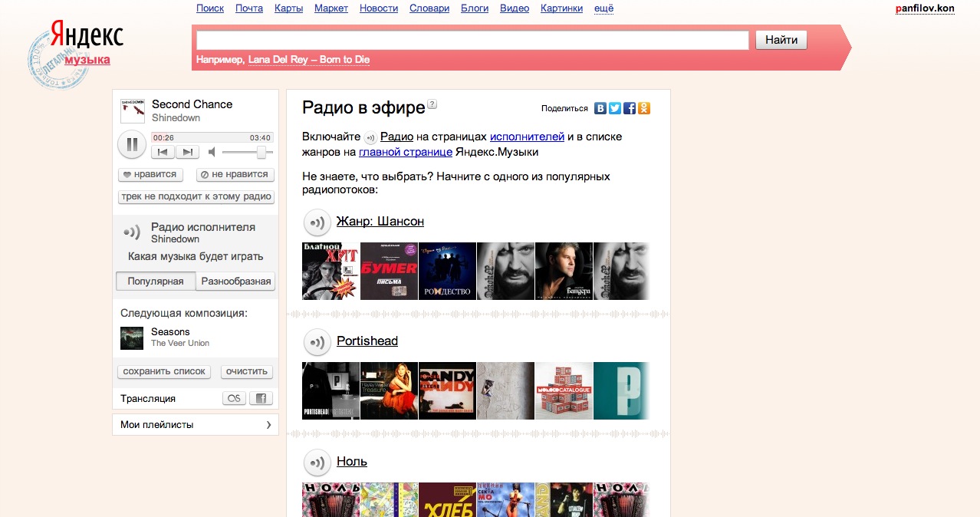Open the Бумер album cover
This screenshot has height=517, width=980.
click(x=390, y=271)
